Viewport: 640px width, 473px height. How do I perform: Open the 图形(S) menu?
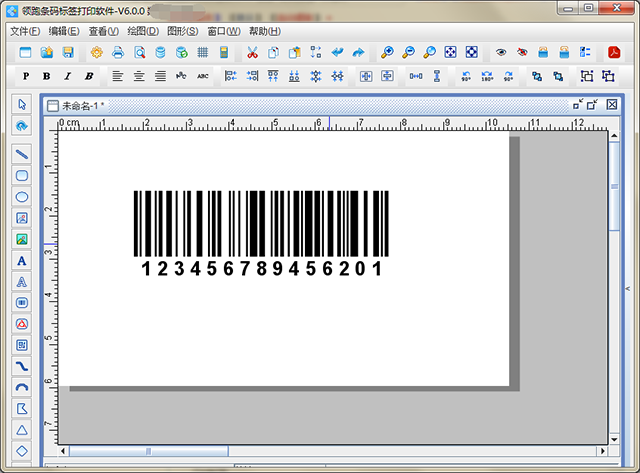tap(183, 31)
